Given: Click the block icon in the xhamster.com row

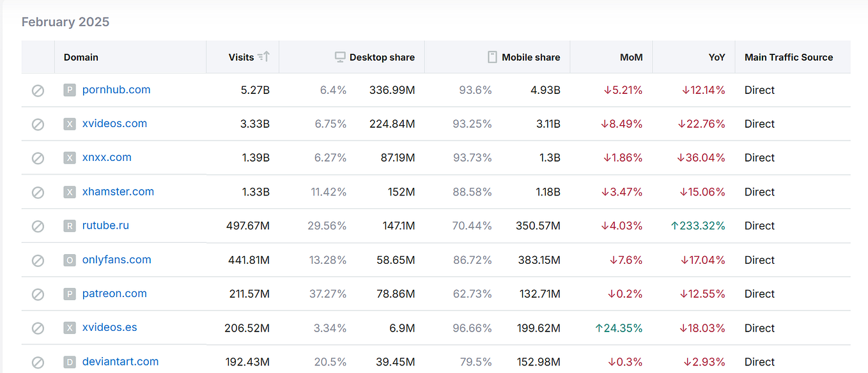Looking at the screenshot, I should [x=38, y=192].
